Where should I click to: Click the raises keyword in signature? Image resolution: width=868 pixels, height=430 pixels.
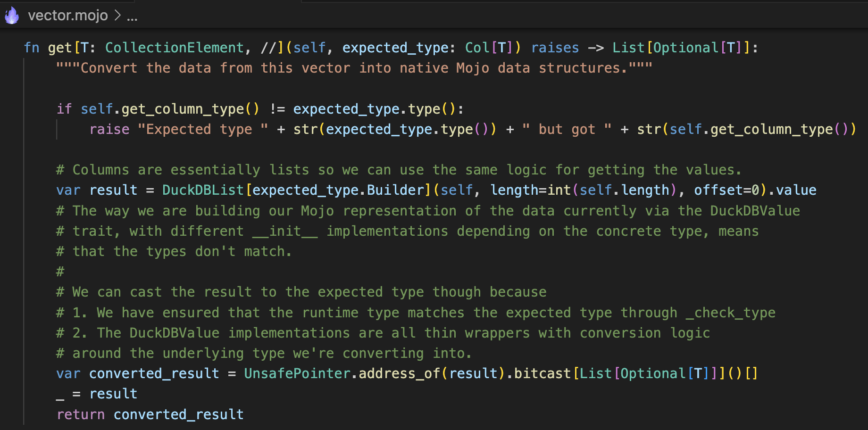click(x=555, y=48)
